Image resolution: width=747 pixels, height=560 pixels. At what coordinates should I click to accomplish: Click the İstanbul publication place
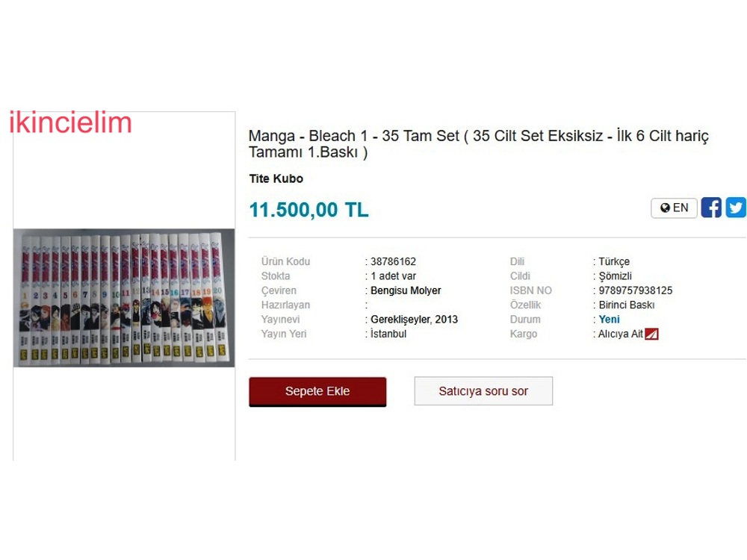coord(388,334)
